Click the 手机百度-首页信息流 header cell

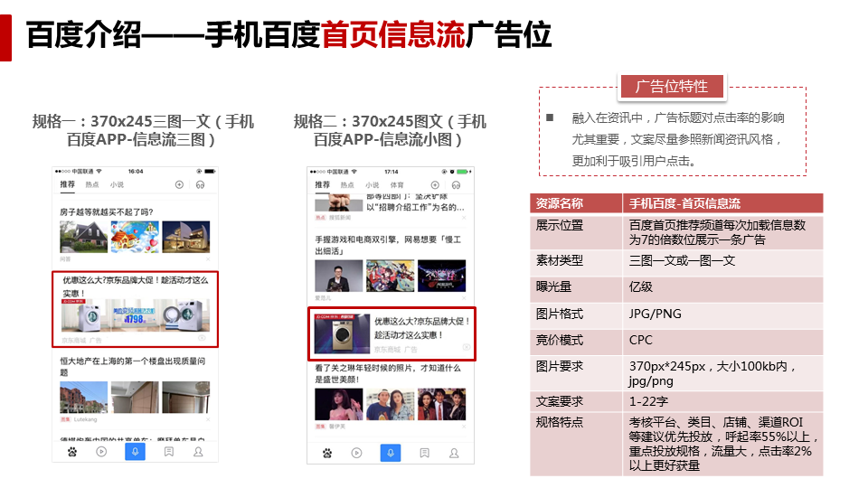(723, 203)
